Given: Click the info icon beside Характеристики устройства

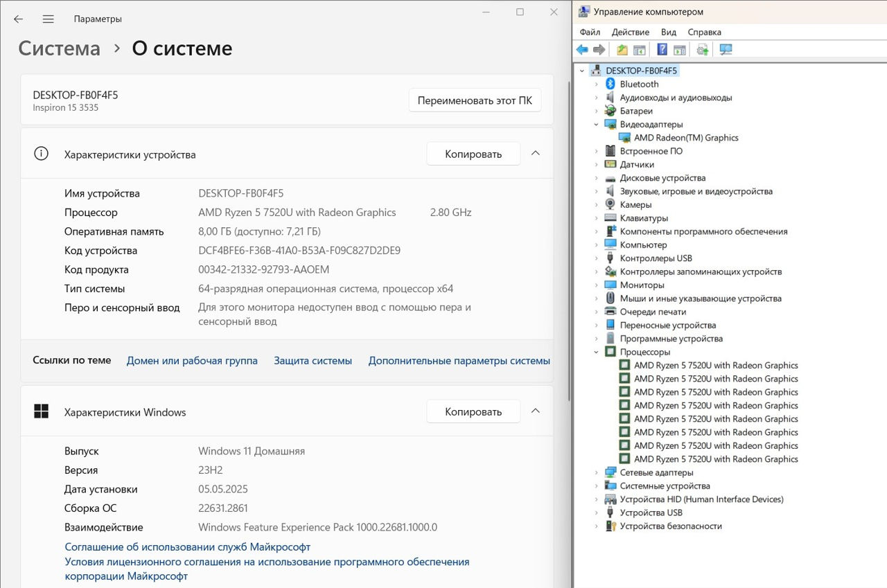Looking at the screenshot, I should [x=41, y=154].
